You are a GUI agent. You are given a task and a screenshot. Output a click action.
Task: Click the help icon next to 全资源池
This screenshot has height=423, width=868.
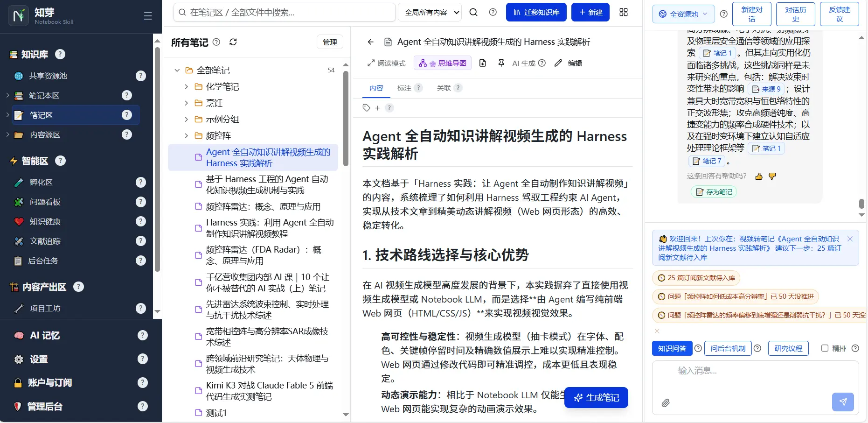723,14
